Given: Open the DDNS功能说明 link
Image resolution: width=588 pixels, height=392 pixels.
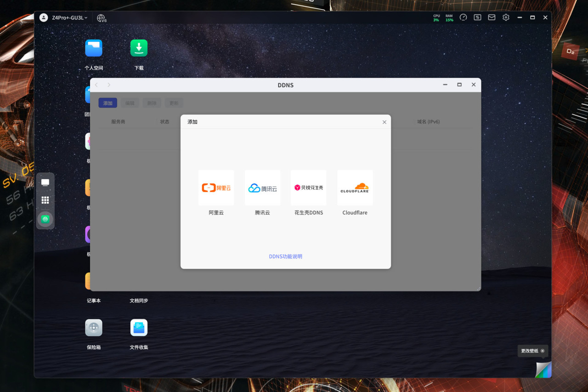Looking at the screenshot, I should click(286, 256).
